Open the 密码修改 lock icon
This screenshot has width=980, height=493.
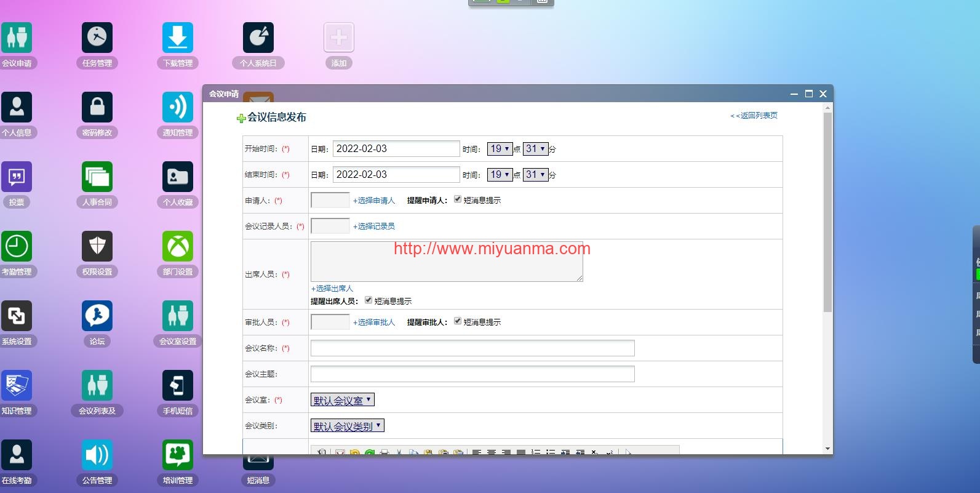click(x=97, y=107)
